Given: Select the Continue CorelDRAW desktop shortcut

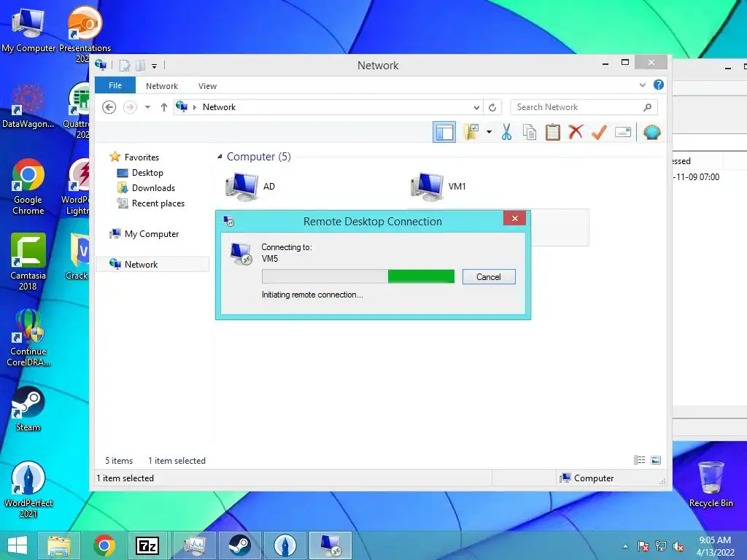Looking at the screenshot, I should click(28, 338).
